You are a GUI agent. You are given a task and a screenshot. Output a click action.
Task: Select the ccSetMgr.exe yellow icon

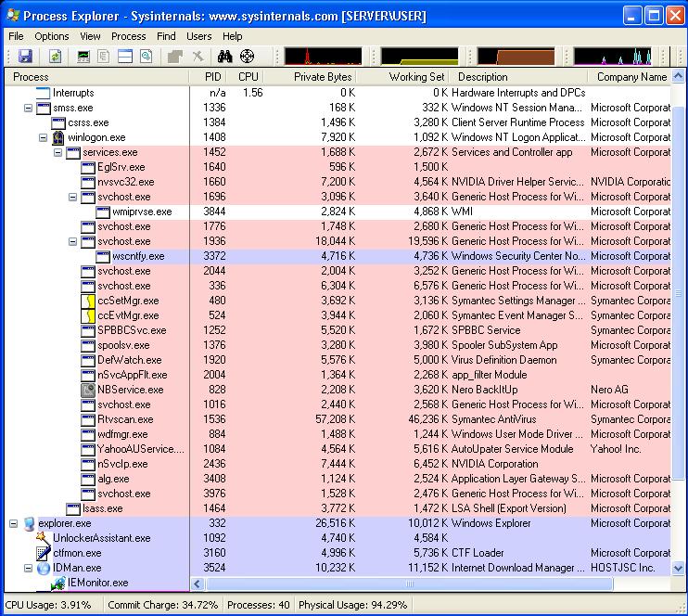click(88, 301)
